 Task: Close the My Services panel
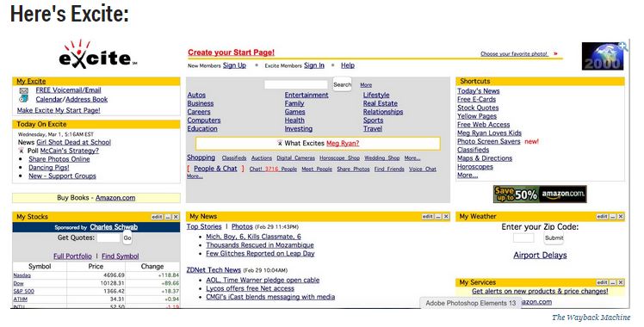[621, 282]
